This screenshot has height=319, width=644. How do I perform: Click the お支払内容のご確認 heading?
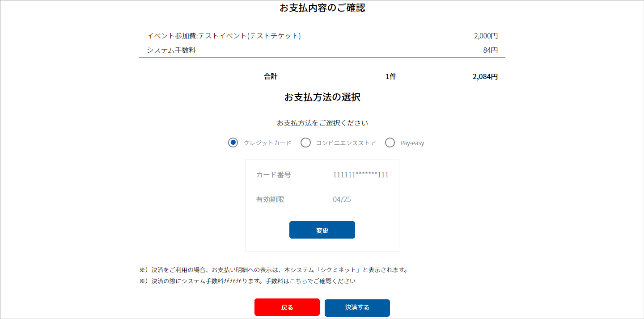322,8
